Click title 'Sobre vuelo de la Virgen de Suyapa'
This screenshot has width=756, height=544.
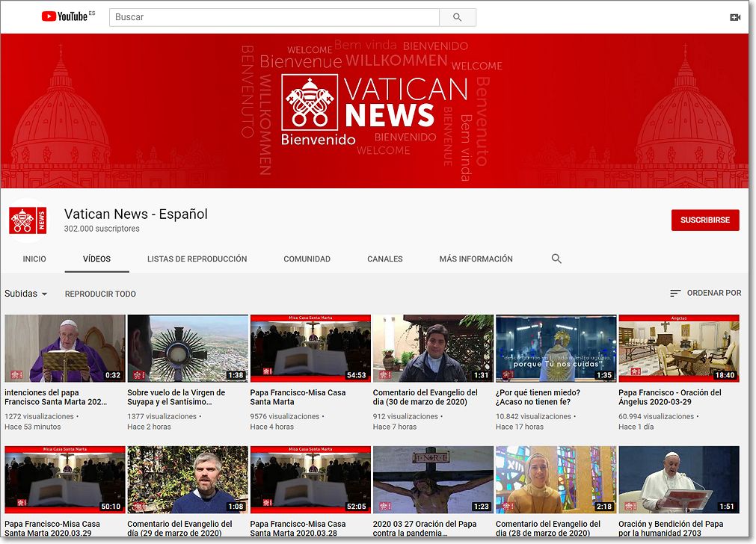[176, 397]
